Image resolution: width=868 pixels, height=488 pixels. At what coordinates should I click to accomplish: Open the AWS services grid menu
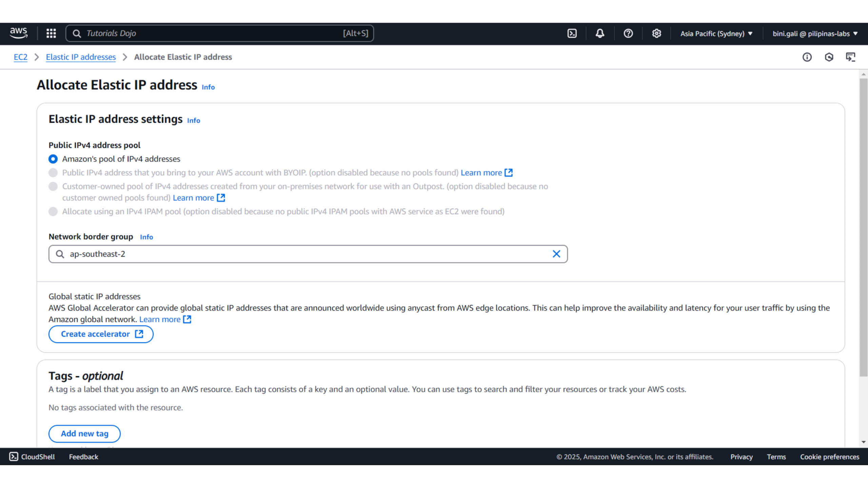pyautogui.click(x=51, y=33)
